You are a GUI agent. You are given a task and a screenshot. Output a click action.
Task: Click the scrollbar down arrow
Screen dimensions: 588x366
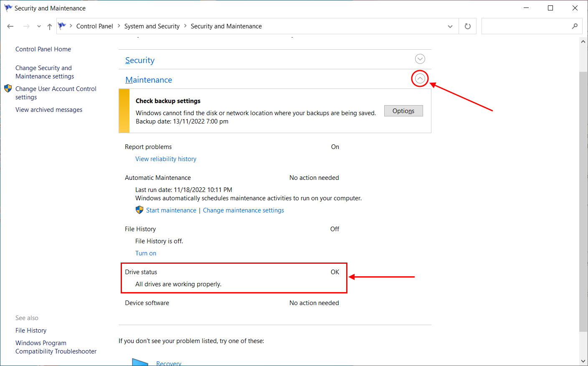click(583, 361)
